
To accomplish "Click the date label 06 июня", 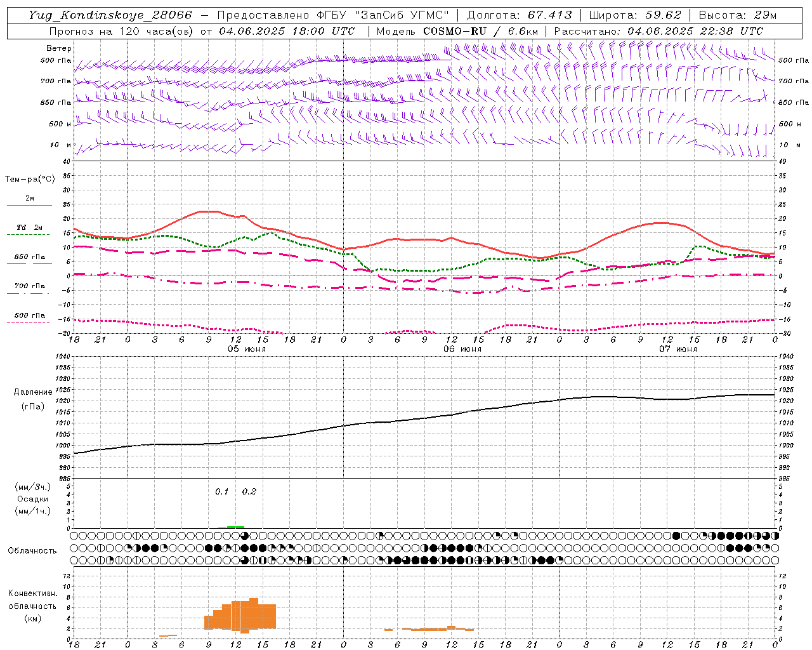I will pyautogui.click(x=462, y=349).
